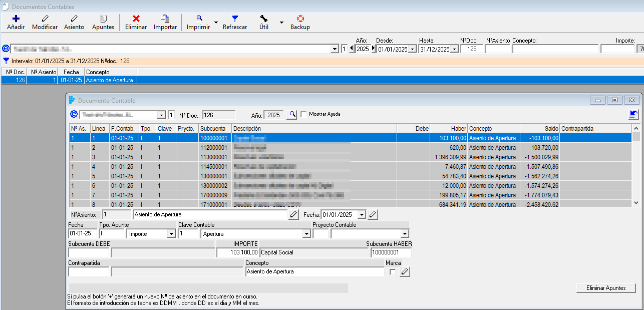Screen dimensions: 644x310
Task: Click the Añadir plus icon
Action: [16, 19]
